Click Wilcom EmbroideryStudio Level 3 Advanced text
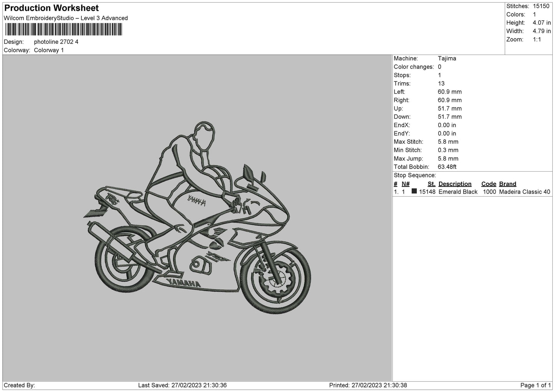Image resolution: width=555 pixels, height=392 pixels. [x=66, y=18]
